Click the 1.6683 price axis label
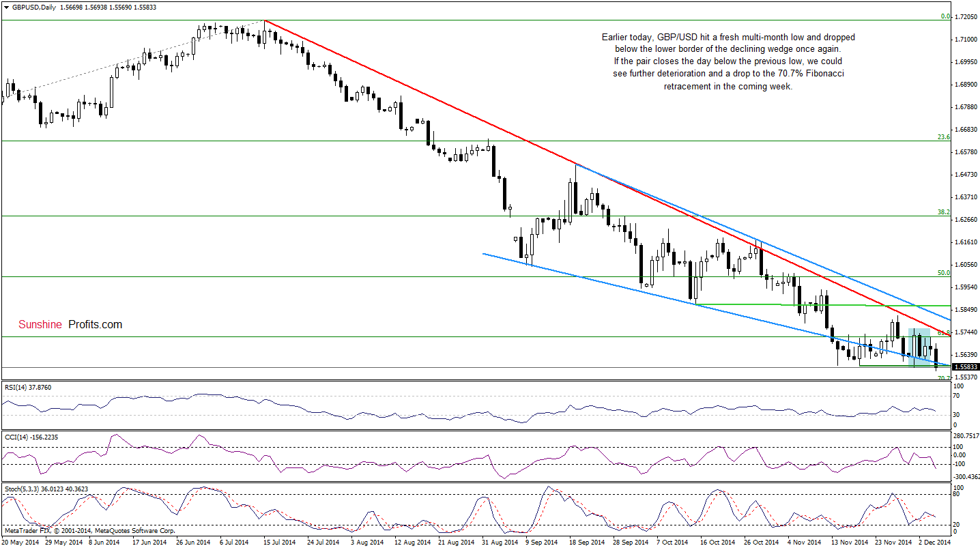The height and width of the screenshot is (548, 980). [966, 129]
